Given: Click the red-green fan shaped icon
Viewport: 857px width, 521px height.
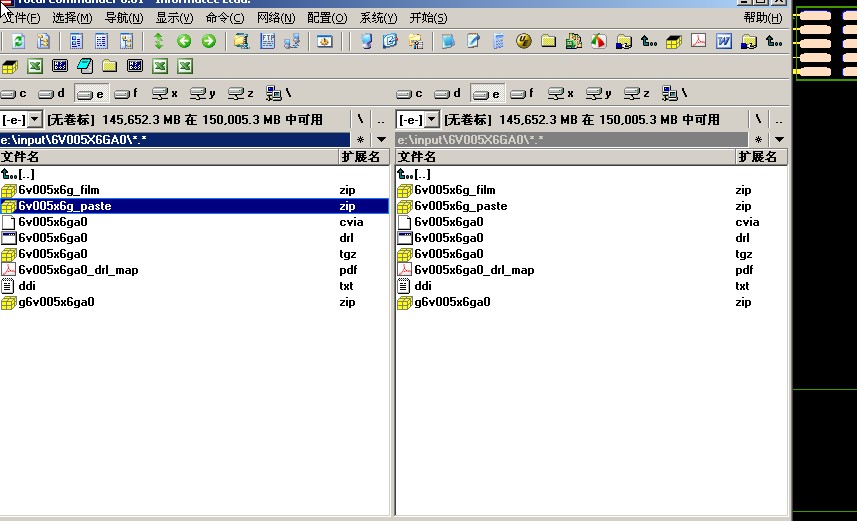Looking at the screenshot, I should pyautogui.click(x=598, y=41).
